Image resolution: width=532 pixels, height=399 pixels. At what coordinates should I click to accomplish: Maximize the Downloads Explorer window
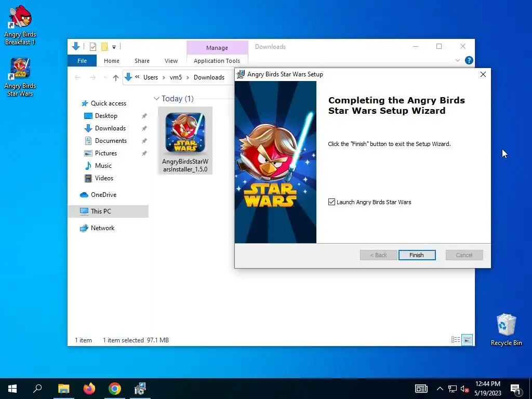coord(439,46)
